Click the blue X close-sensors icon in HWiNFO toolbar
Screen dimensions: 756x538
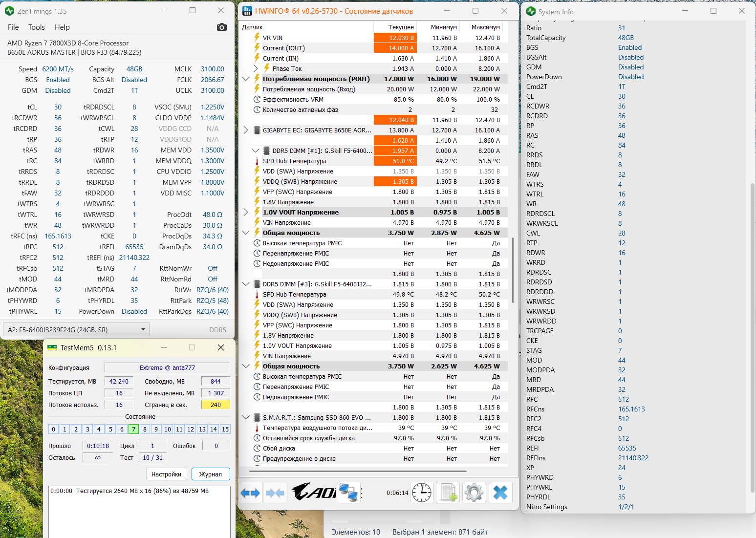coord(500,493)
